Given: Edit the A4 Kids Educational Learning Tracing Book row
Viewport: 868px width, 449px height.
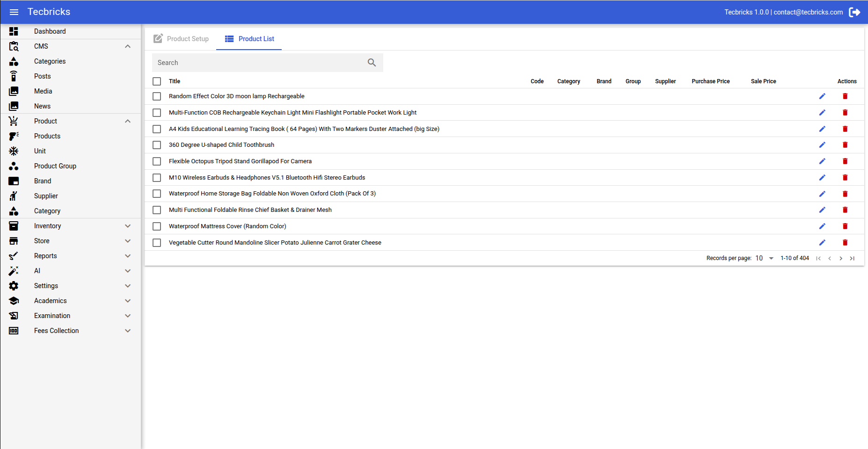Looking at the screenshot, I should pyautogui.click(x=822, y=129).
